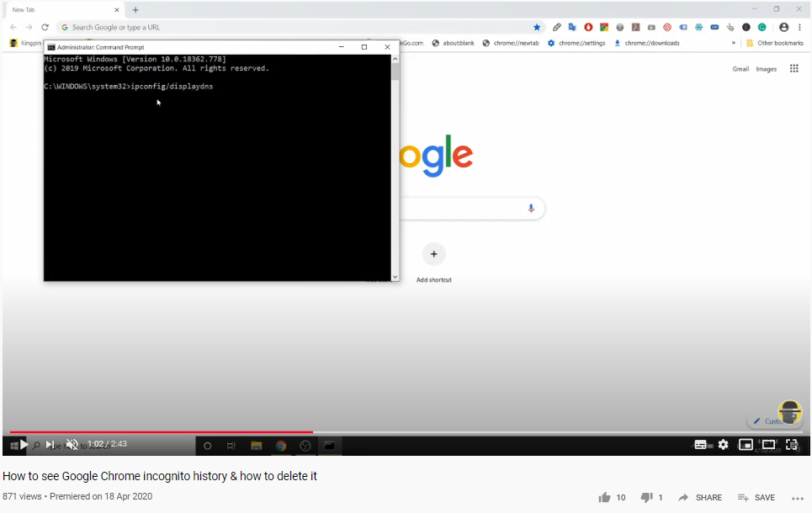Screen dimensions: 812x513
Task: Minimize the Command Prompt window
Action: click(x=342, y=46)
